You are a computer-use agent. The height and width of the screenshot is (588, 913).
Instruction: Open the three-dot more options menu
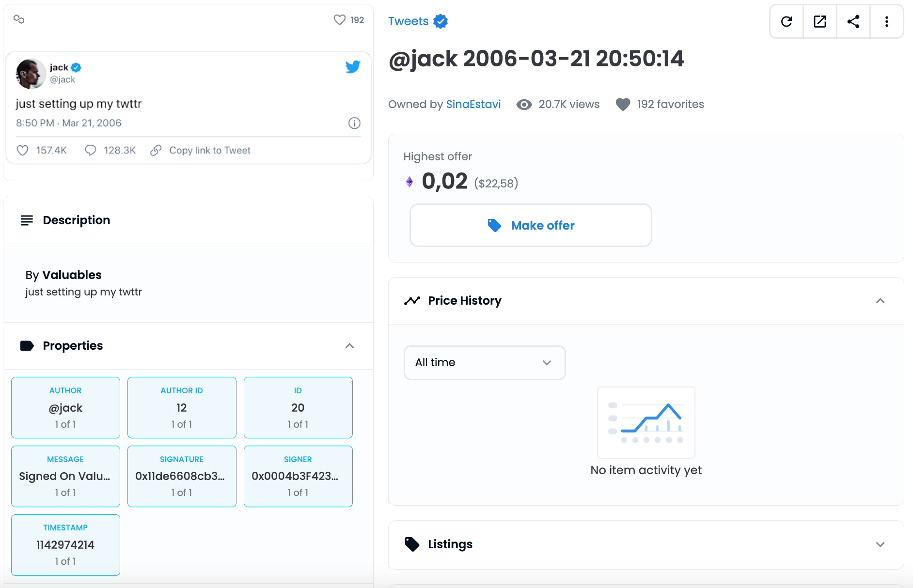click(x=887, y=21)
